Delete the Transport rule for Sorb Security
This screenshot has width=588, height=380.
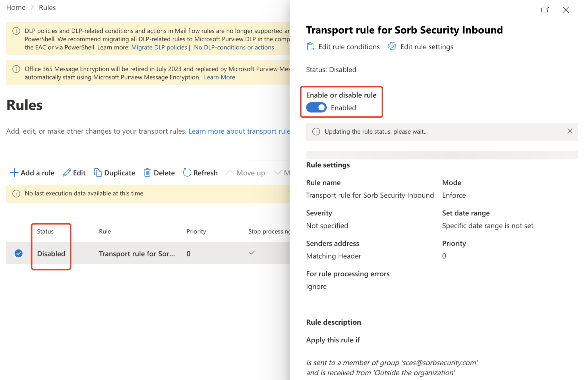159,172
